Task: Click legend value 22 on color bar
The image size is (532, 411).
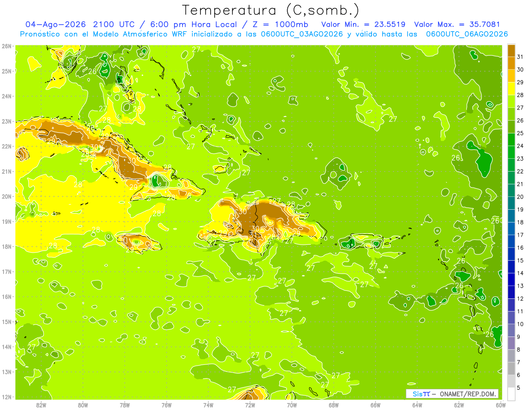Action: tap(520, 171)
